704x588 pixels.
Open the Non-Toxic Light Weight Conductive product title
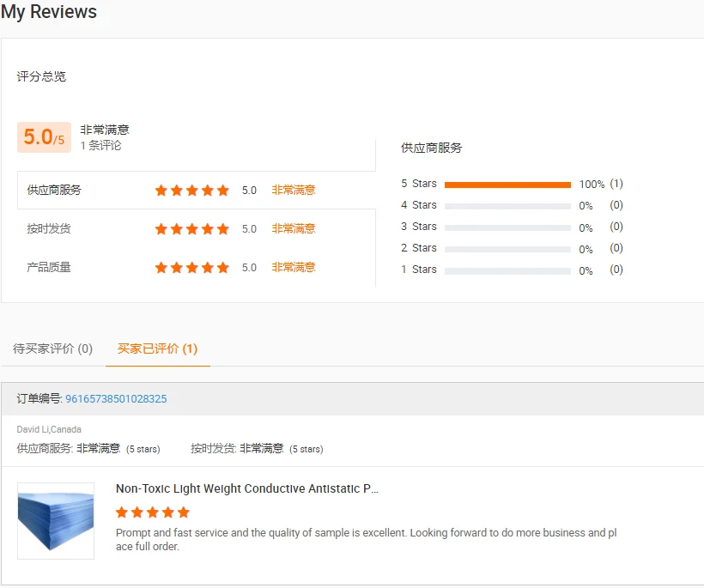247,489
